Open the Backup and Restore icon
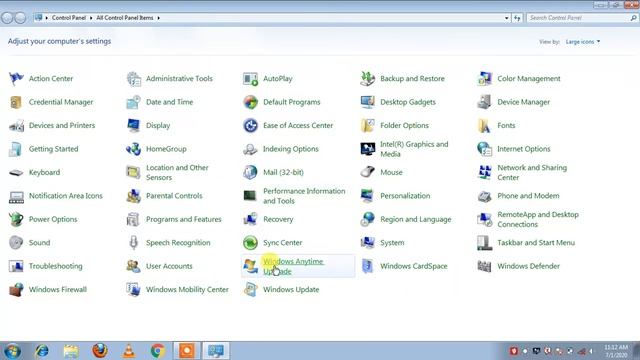640x360 pixels. point(367,78)
